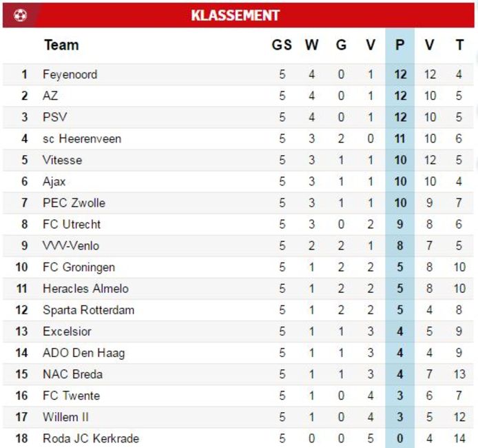Click the highlighted P column header
478x448 pixels.
400,45
